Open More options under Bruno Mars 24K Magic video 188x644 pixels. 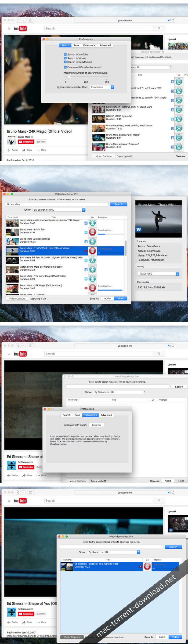41,150
